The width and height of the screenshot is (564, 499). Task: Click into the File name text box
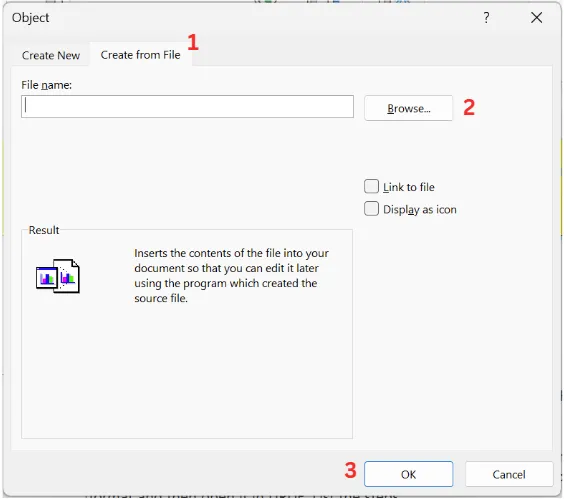[187, 106]
